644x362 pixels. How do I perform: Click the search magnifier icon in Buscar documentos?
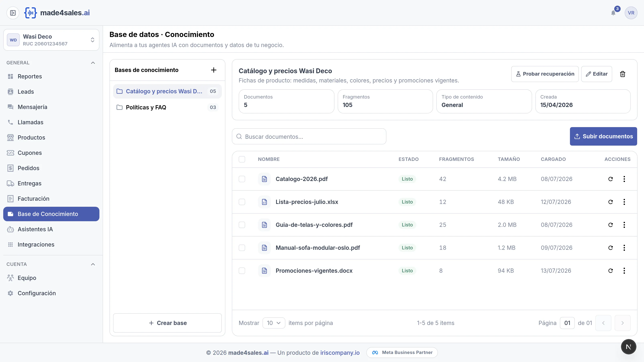click(x=239, y=136)
